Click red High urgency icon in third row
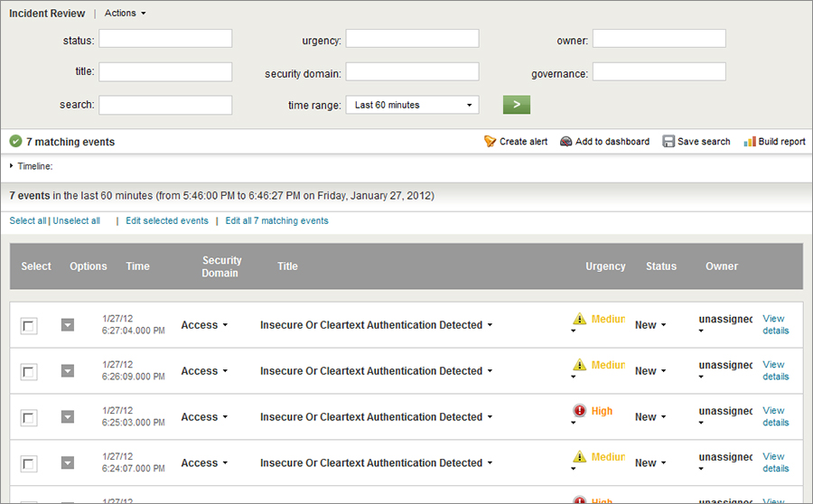This screenshot has height=504, width=813. [x=580, y=411]
